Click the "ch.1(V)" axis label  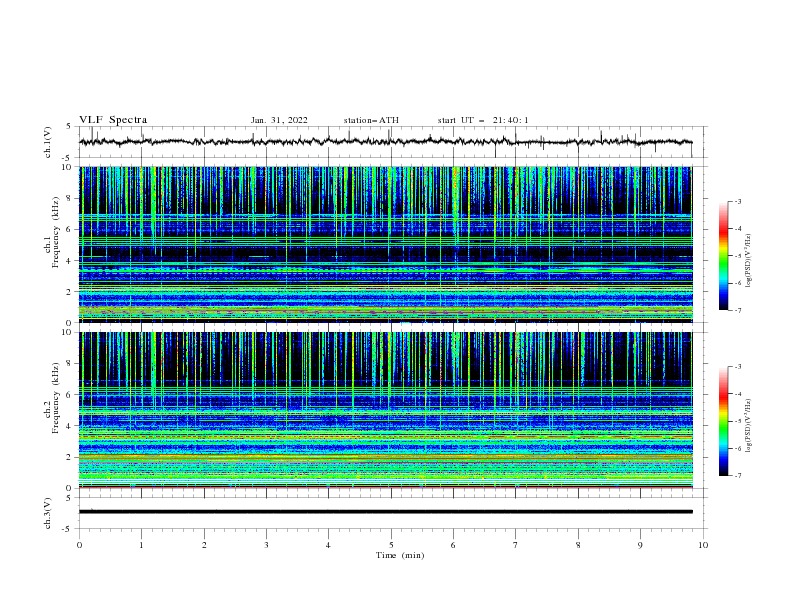pyautogui.click(x=48, y=142)
